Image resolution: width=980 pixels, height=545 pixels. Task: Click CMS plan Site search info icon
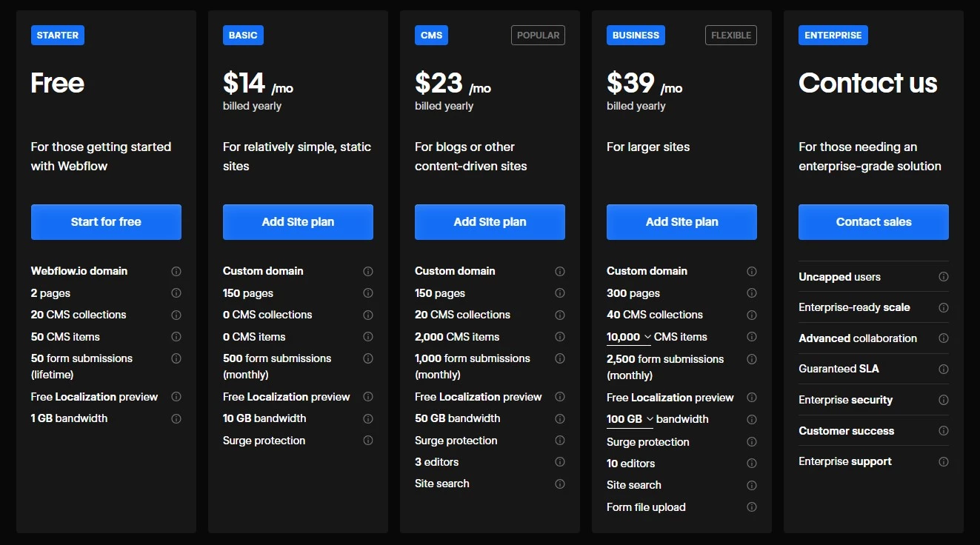(560, 484)
